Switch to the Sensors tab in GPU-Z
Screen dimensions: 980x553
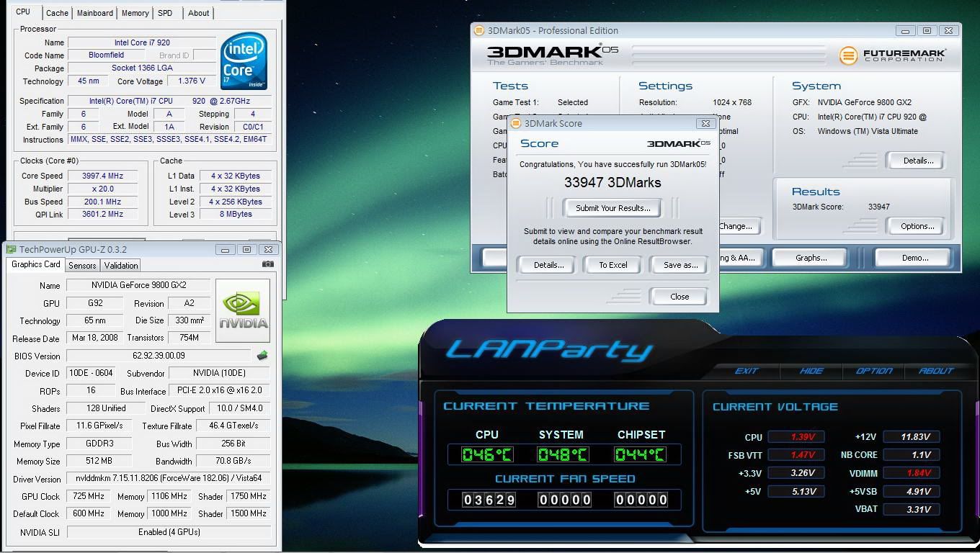(82, 266)
